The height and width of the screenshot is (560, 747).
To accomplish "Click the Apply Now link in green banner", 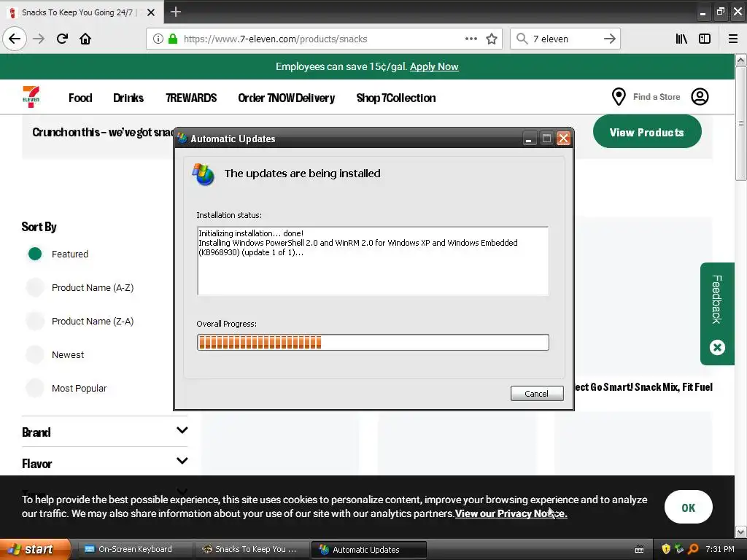I will [434, 66].
